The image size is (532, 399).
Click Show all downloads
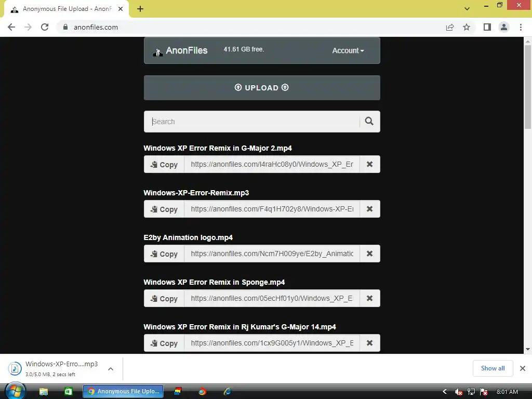point(493,368)
